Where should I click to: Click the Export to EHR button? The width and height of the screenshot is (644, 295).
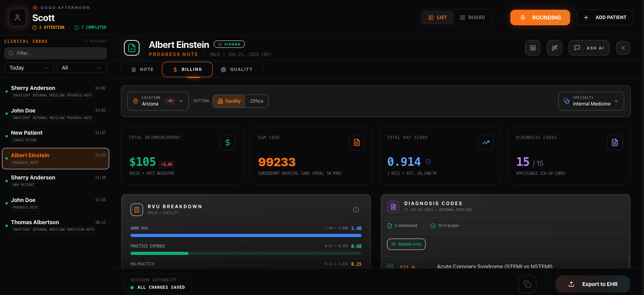pyautogui.click(x=593, y=284)
